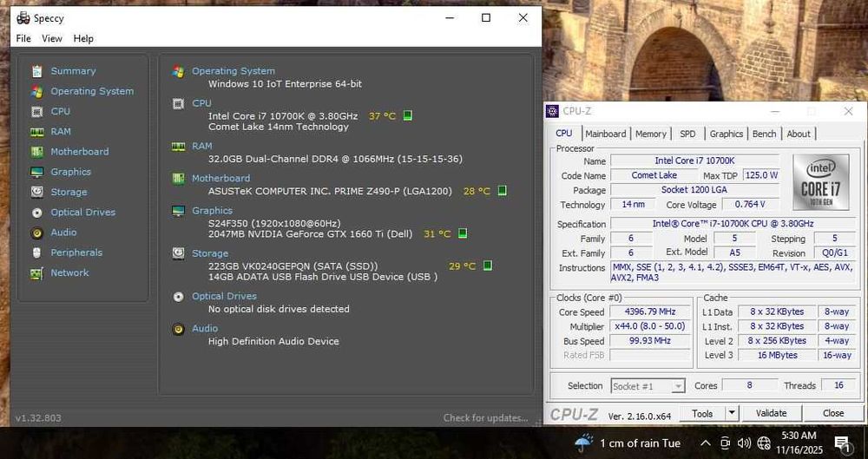Switch to the About tab in CPU-Z
The width and height of the screenshot is (868, 459).
(799, 134)
